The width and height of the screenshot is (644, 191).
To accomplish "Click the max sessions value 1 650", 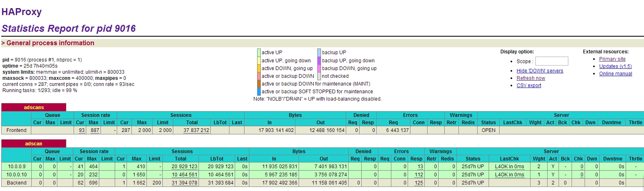I will click(139, 175).
